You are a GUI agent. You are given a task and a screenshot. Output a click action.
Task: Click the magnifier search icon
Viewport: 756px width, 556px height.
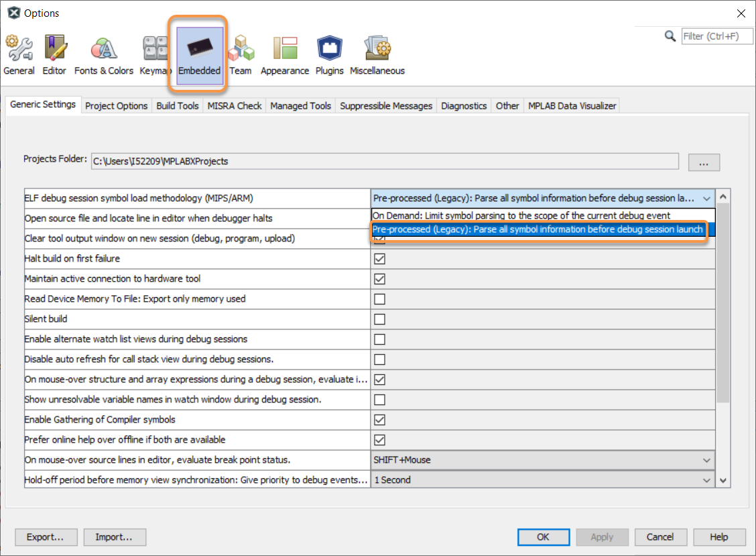tap(670, 36)
